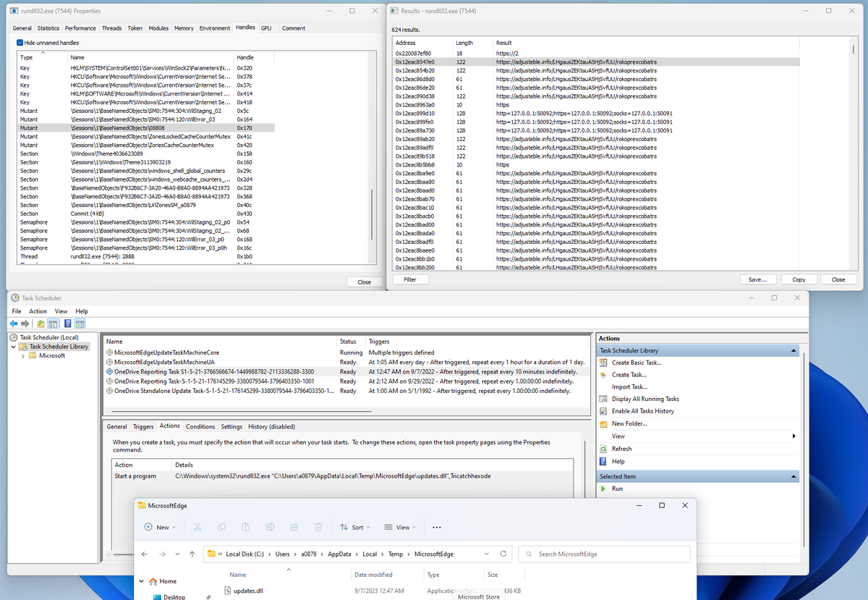
Task: Click the Cut scissors icon in File Explorer
Action: click(x=196, y=527)
